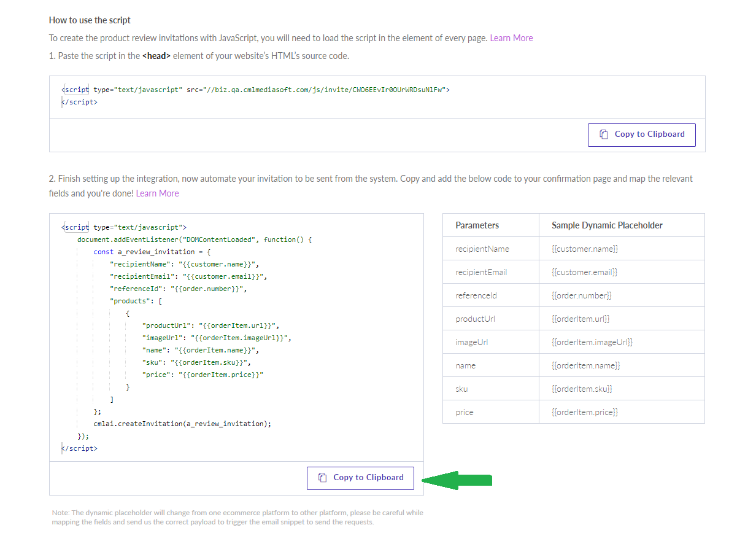The image size is (756, 533).
Task: Click the "productUrl" line inside the code block
Action: click(x=210, y=325)
